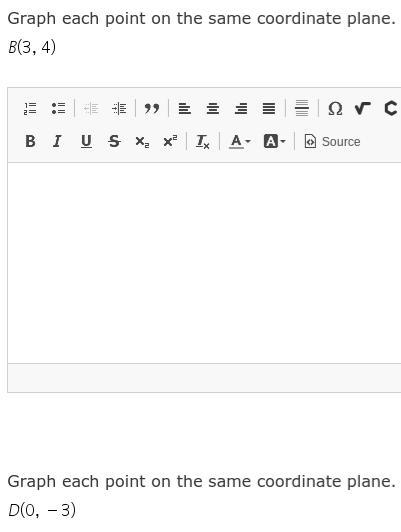
Task: Open the special character Omega picker
Action: (335, 109)
